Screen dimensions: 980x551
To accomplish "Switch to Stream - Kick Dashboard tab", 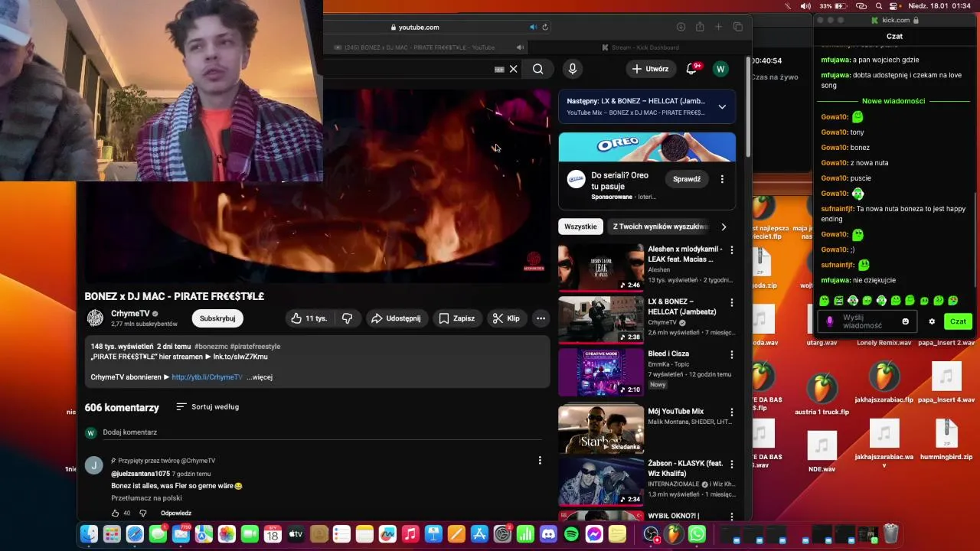I will (x=639, y=47).
